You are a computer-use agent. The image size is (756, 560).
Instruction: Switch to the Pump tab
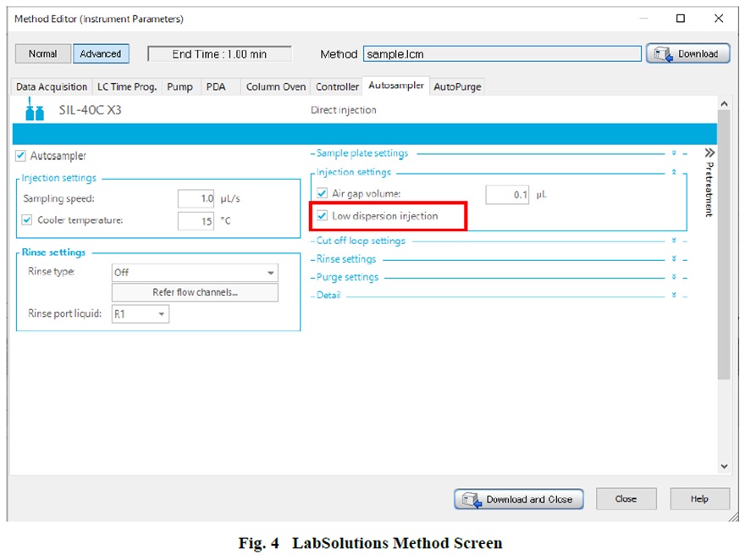click(x=179, y=86)
